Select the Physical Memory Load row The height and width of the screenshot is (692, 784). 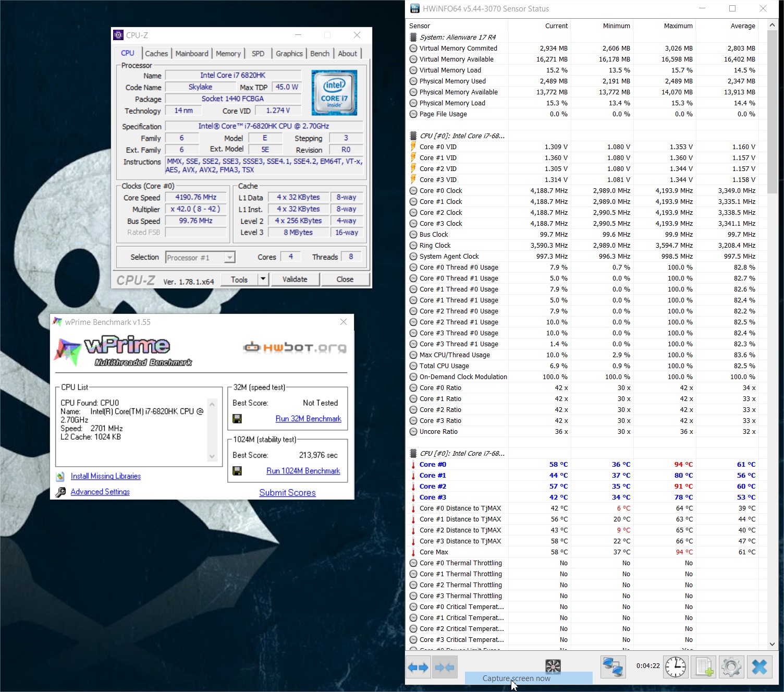coord(586,103)
